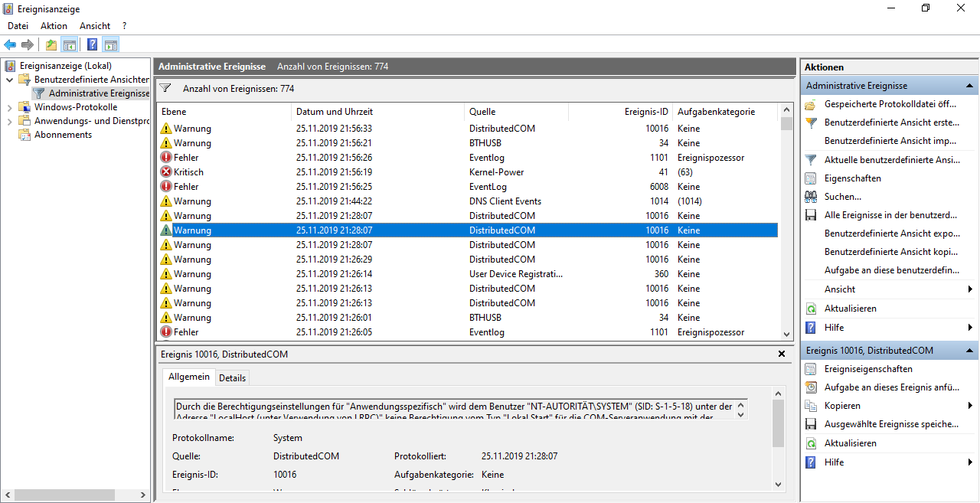Select the 21:56:21 BTHUSB warning row
Viewport: 980px width, 503px height.
tap(467, 143)
